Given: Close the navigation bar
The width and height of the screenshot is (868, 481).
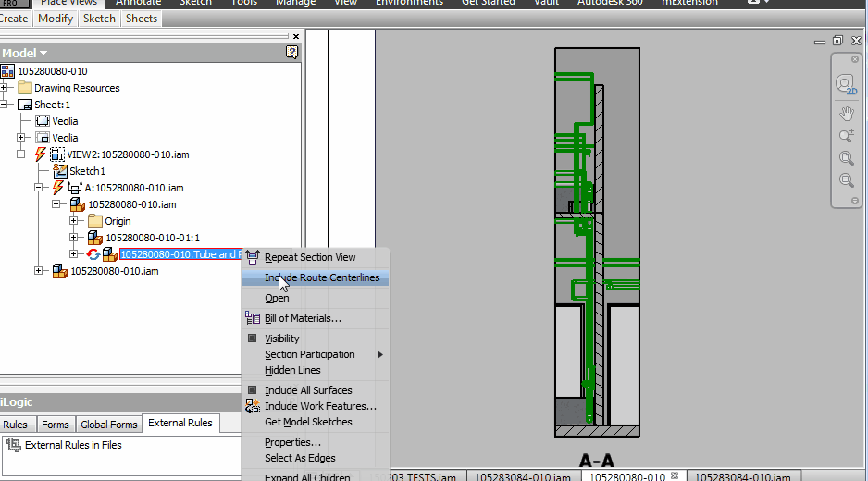Looking at the screenshot, I should click(x=855, y=59).
